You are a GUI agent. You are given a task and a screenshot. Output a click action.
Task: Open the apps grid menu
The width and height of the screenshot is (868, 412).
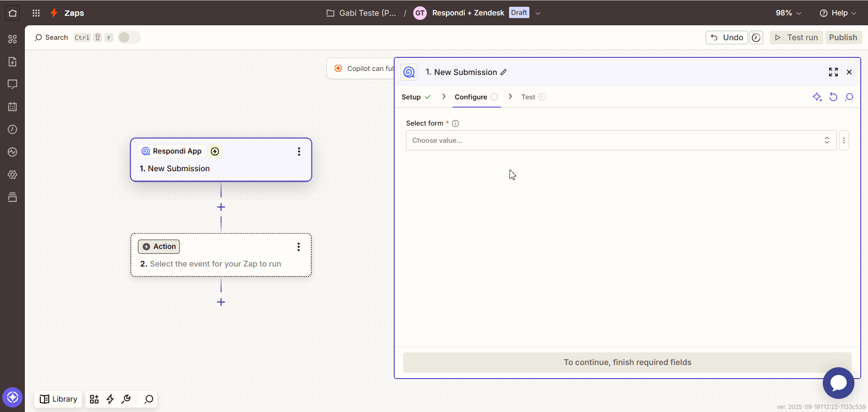pos(36,13)
